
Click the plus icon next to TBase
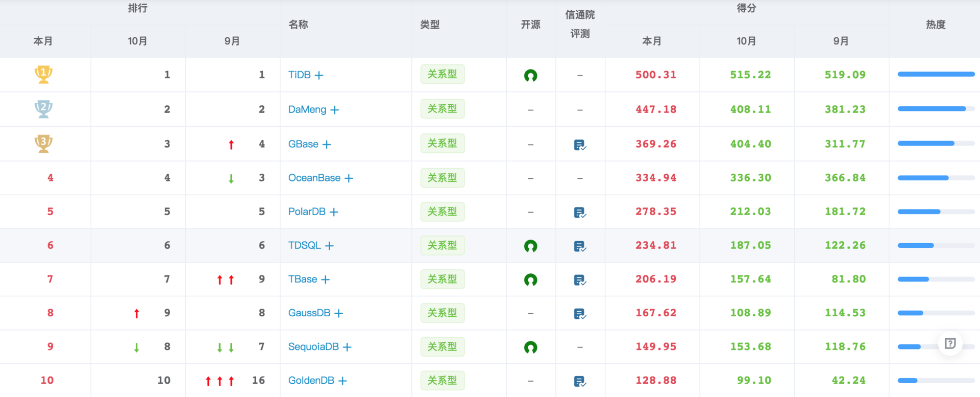pyautogui.click(x=325, y=279)
